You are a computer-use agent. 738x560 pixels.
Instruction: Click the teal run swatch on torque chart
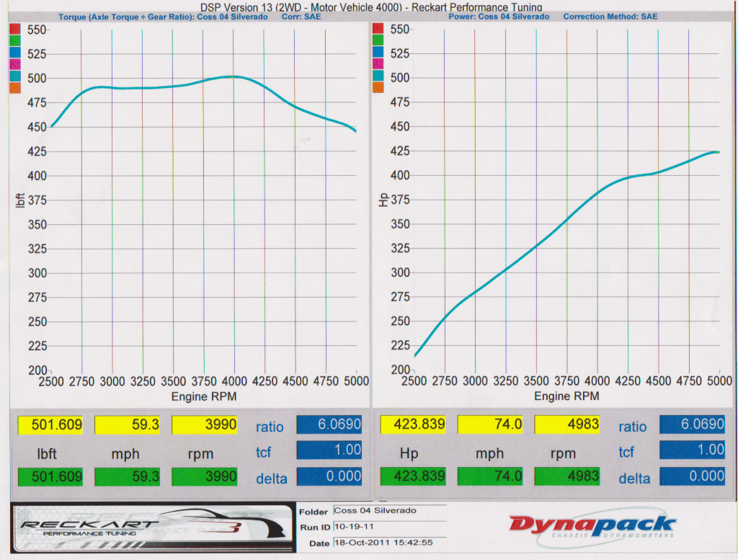pyautogui.click(x=15, y=76)
